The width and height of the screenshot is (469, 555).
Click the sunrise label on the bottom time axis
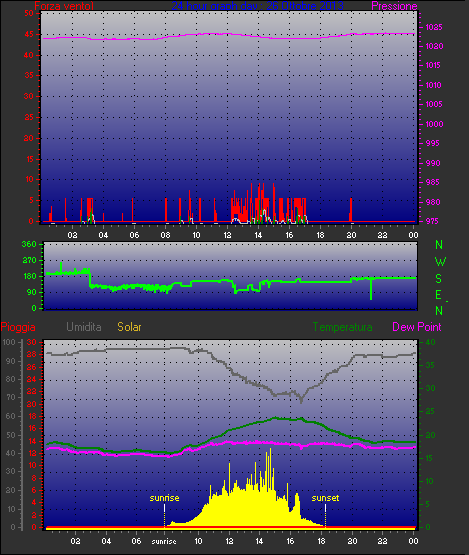(x=164, y=542)
